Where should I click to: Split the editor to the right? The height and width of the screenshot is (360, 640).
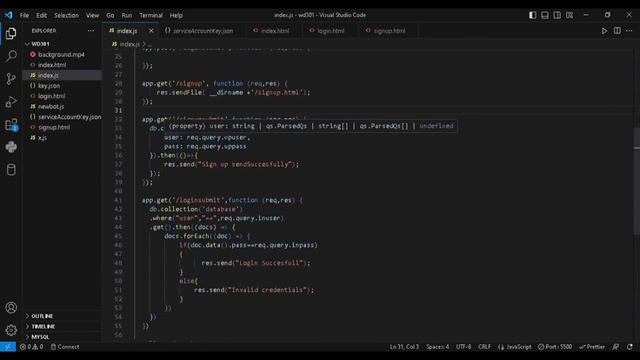point(617,31)
